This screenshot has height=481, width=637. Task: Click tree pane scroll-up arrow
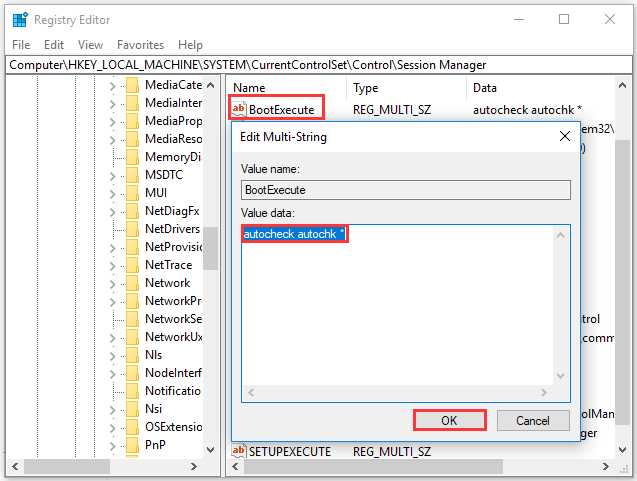pos(210,85)
